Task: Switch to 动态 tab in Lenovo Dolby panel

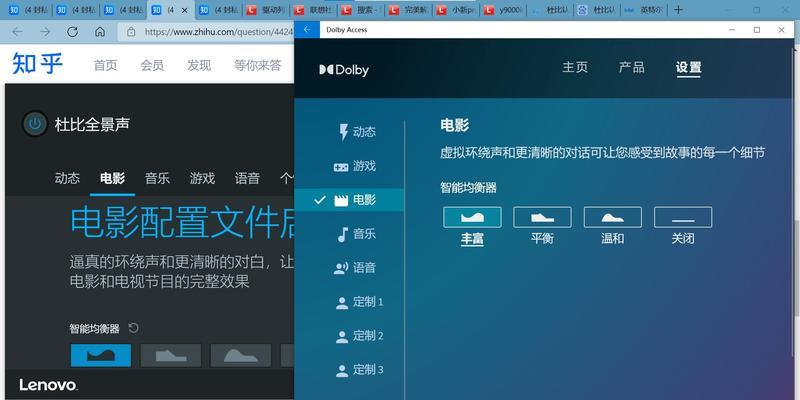Action: point(67,178)
